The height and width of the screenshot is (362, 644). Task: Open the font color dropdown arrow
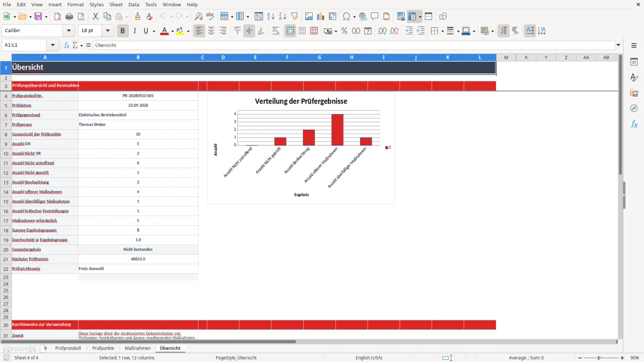172,31
